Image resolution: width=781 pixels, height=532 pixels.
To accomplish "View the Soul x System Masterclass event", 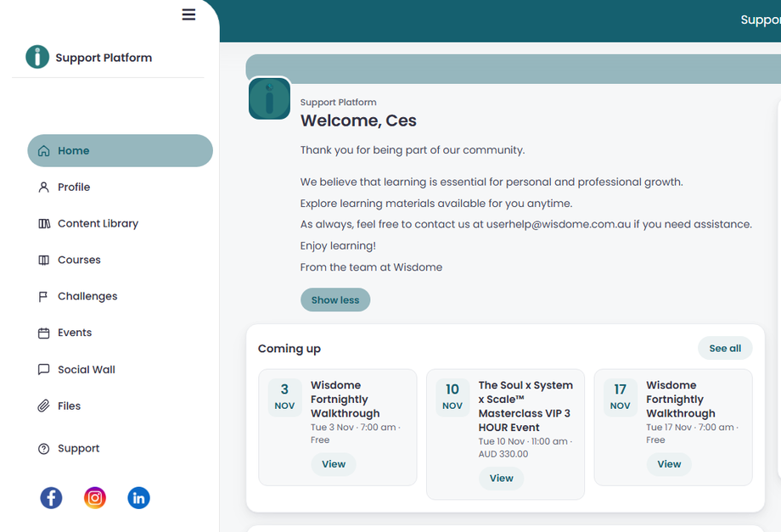I will point(501,479).
